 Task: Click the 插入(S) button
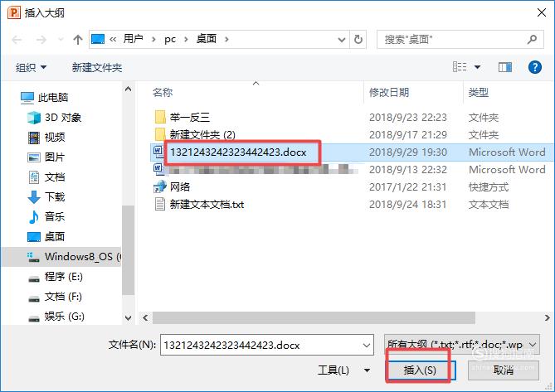pyautogui.click(x=420, y=370)
